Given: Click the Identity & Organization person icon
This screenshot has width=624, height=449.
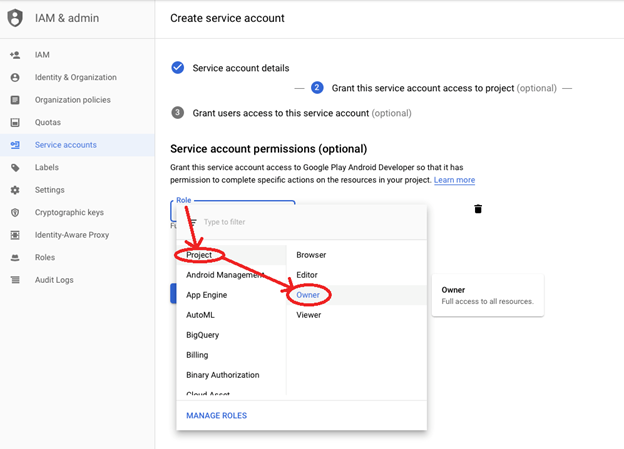Looking at the screenshot, I should 15,77.
